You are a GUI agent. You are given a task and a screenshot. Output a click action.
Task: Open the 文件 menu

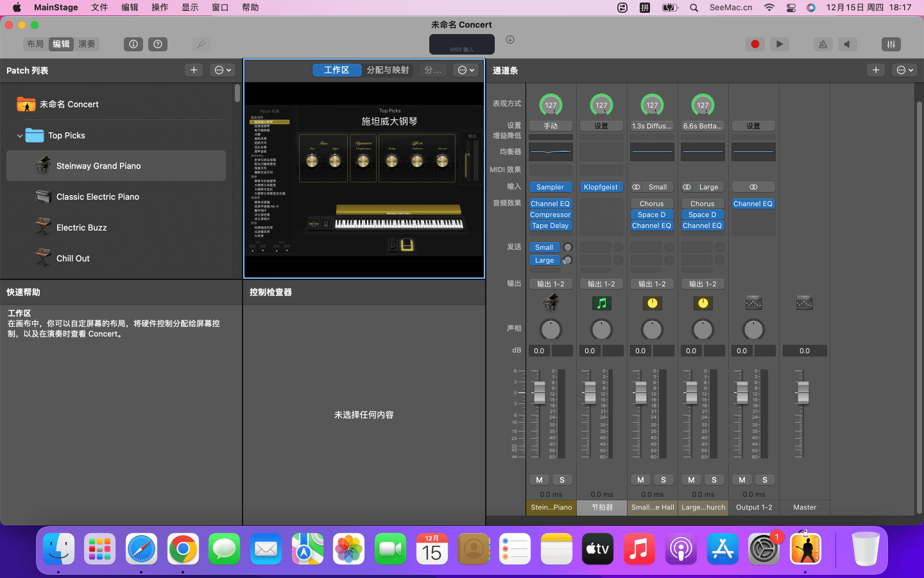pos(99,8)
